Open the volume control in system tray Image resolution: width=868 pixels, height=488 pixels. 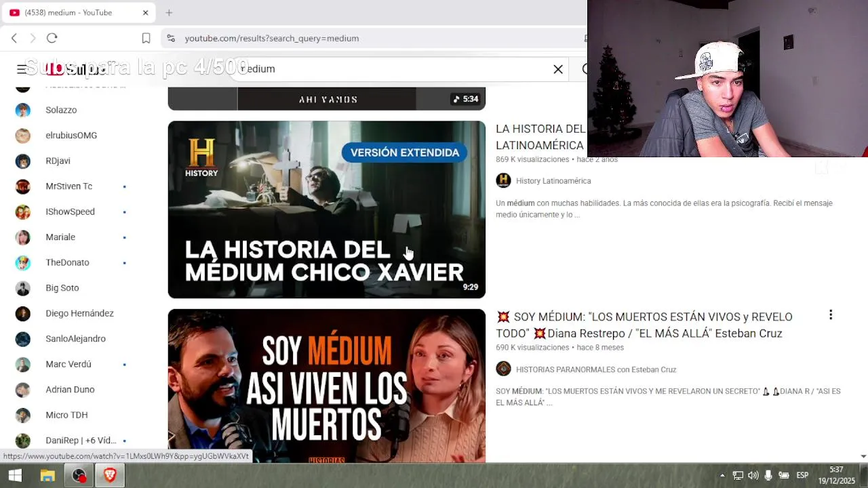(x=753, y=475)
